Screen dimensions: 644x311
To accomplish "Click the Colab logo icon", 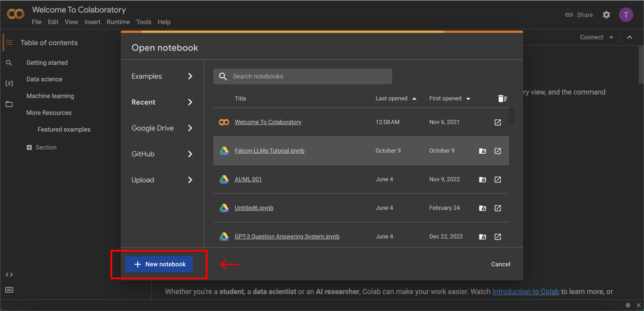I will pyautogui.click(x=16, y=14).
